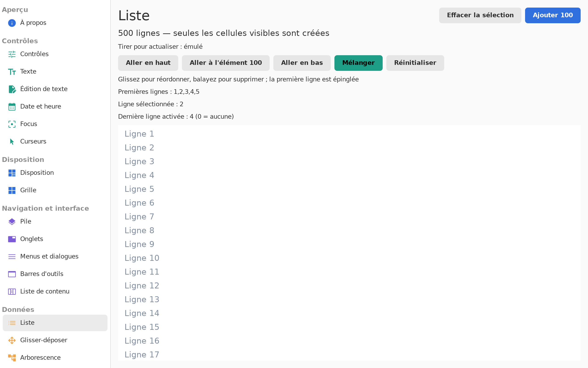This screenshot has height=368, width=588.
Task: Click the 'Ligne sélectionnée : 2' status text
Action: pos(151,104)
